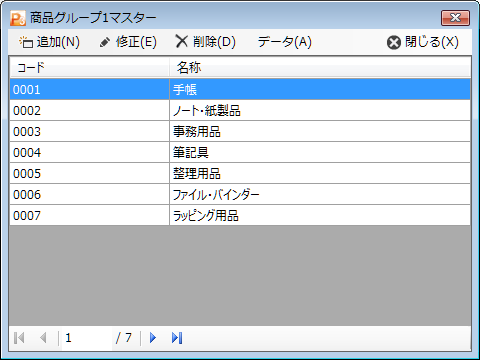Close the window with the red X
Viewport: 480px width, 360px height.
coord(455,18)
